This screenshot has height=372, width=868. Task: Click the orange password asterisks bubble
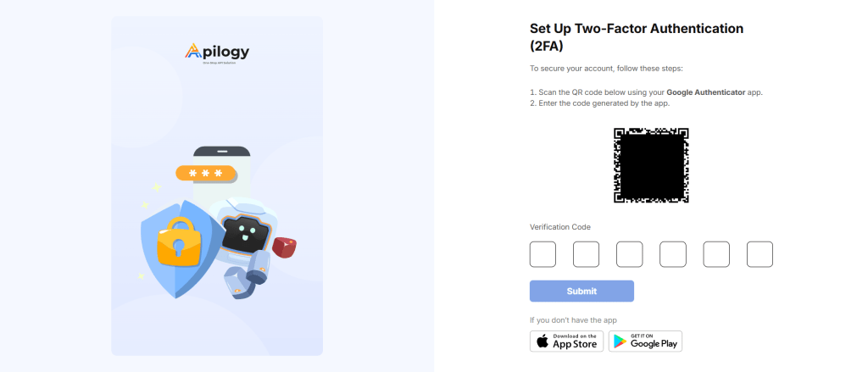(206, 173)
